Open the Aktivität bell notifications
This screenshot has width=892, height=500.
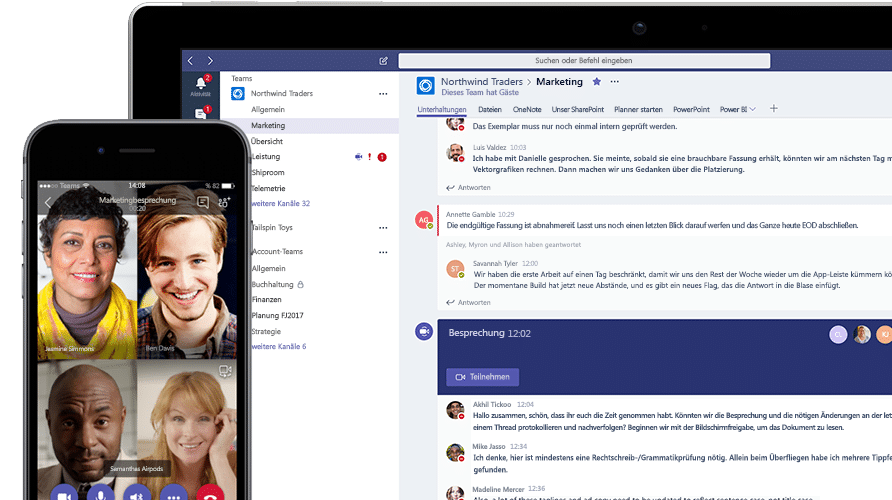coord(200,85)
